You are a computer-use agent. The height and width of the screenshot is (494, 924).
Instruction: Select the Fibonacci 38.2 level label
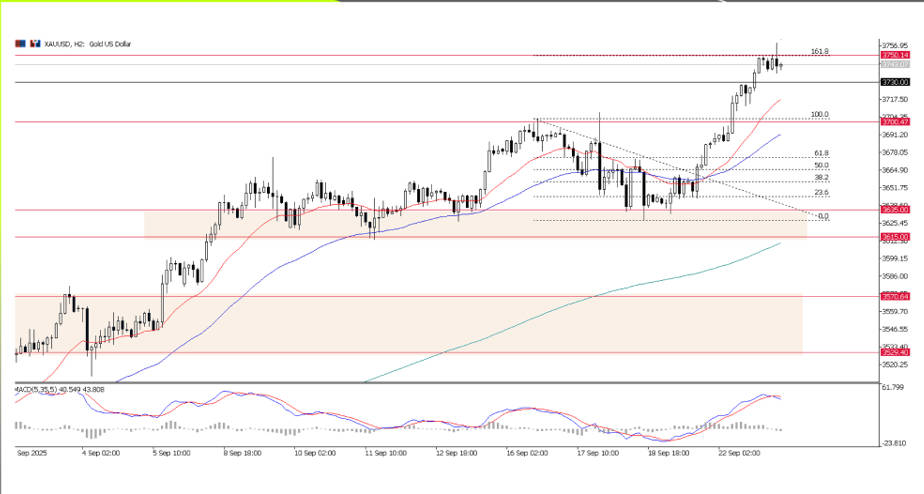[x=821, y=177]
